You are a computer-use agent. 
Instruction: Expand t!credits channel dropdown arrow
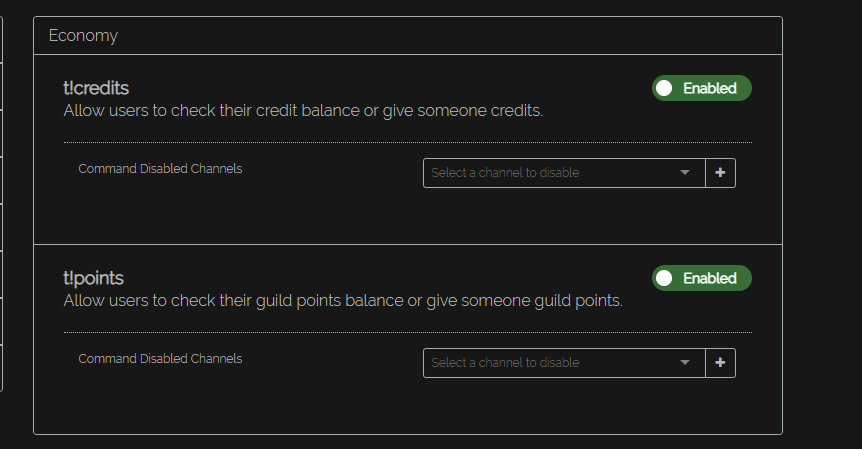click(685, 173)
